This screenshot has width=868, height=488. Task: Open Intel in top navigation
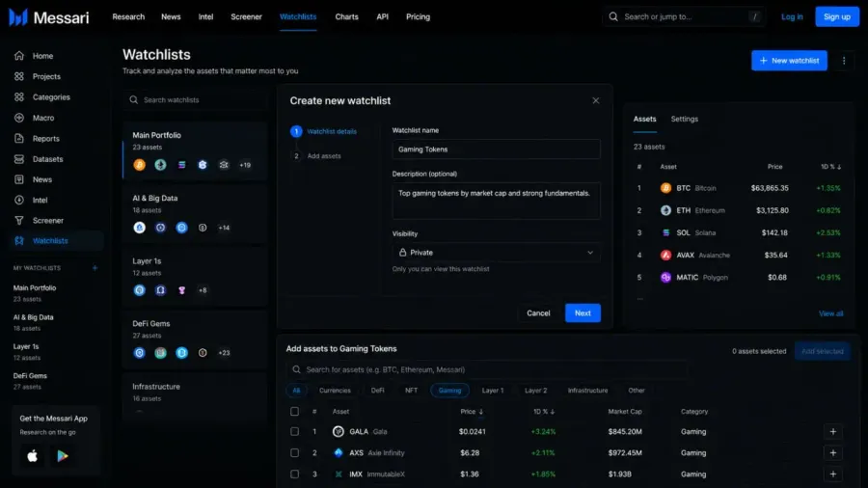tap(205, 16)
